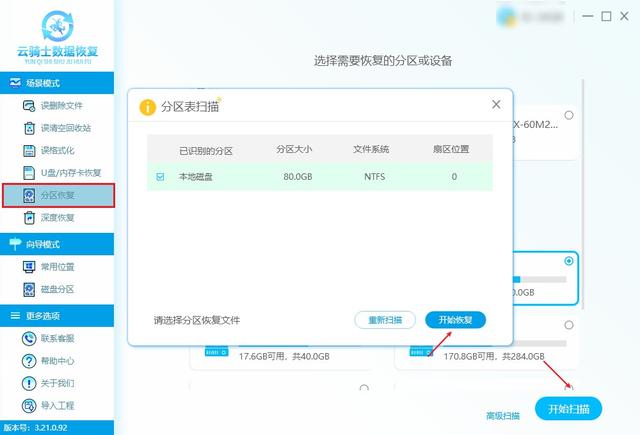Click 170.8GB可用，共284.0GB partition text

point(494,356)
